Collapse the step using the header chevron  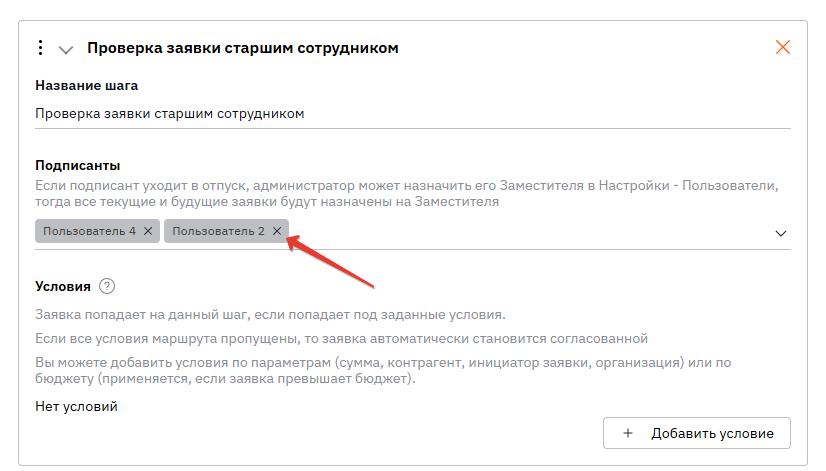tap(66, 48)
